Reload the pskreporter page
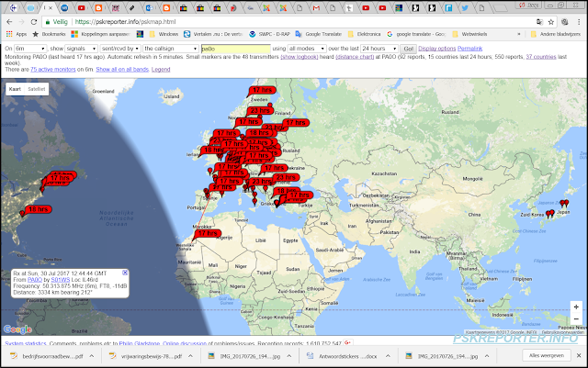Screen dimensions: 588x368 [34, 22]
